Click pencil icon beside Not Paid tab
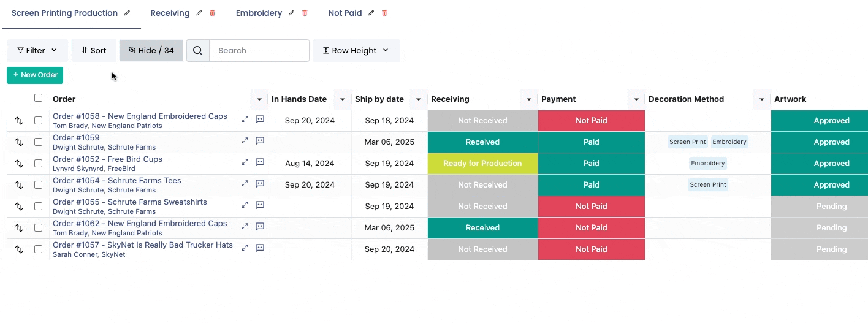The width and height of the screenshot is (868, 323). [x=371, y=13]
